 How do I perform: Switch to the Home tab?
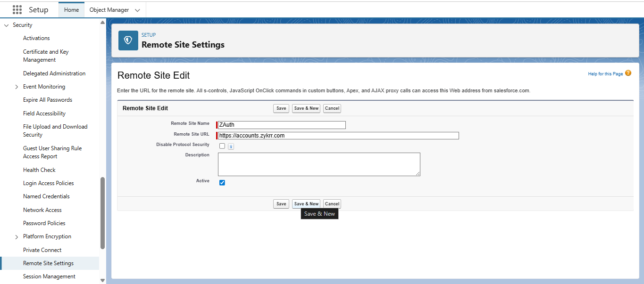pyautogui.click(x=71, y=10)
